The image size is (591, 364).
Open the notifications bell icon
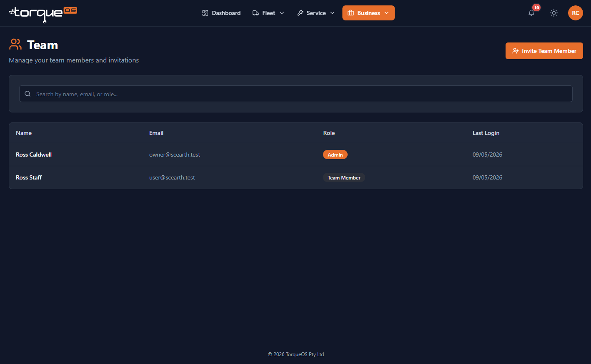[x=531, y=13]
